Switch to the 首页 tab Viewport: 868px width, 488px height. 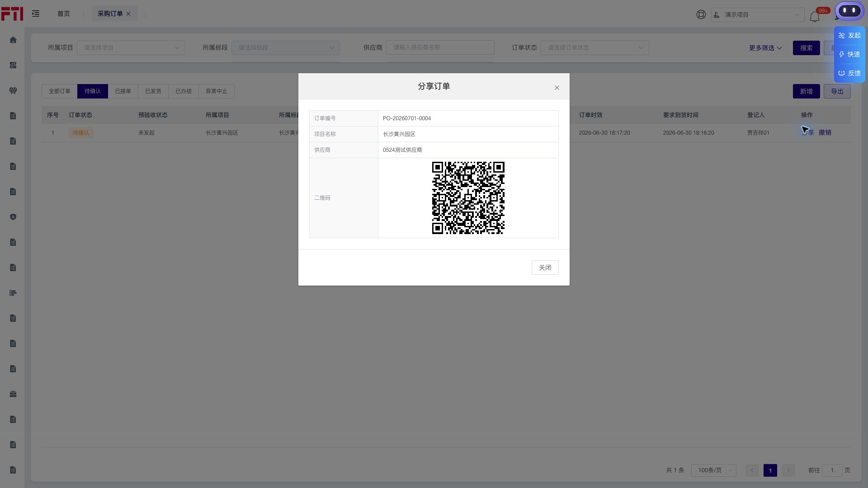coord(64,14)
